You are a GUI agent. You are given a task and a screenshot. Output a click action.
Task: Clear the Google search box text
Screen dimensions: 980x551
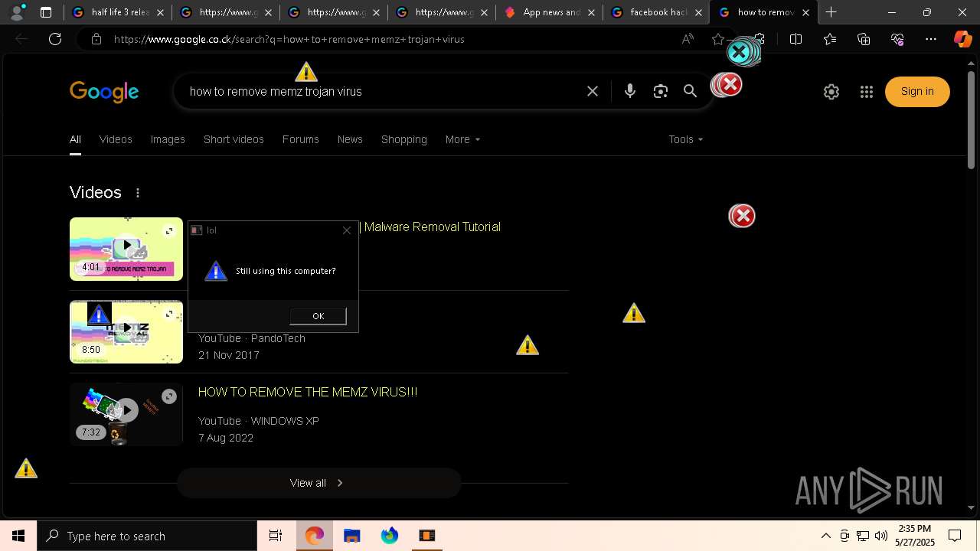click(593, 91)
